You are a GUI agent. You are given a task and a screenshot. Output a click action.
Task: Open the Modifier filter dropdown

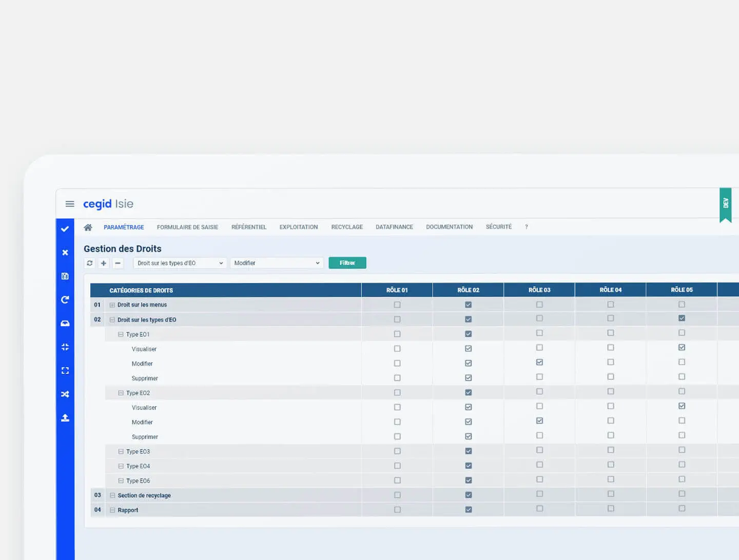pyautogui.click(x=277, y=263)
